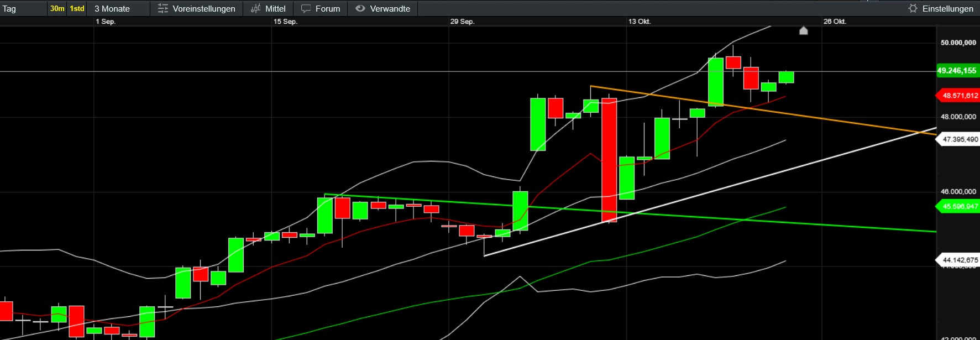The image size is (980, 340).
Task: Click the white 47.395,490 trendline price tag
Action: click(x=959, y=139)
